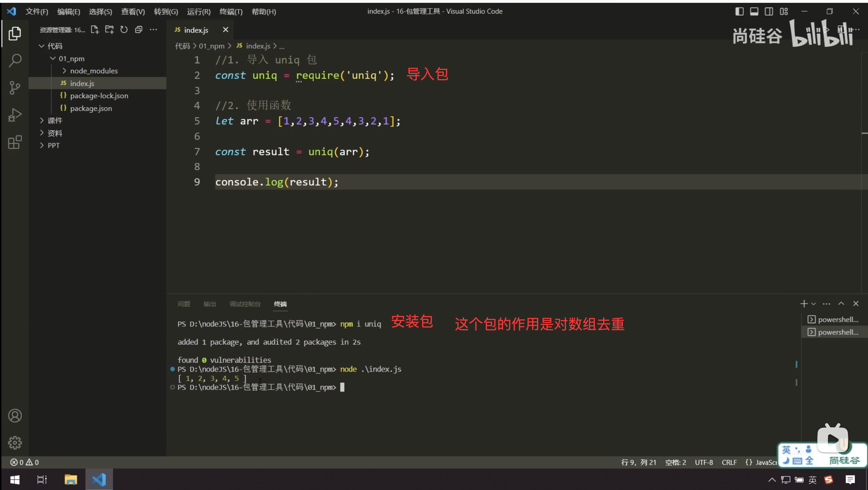Click the New Folder icon in explorer
Screen dimensions: 868x490
pos(109,30)
